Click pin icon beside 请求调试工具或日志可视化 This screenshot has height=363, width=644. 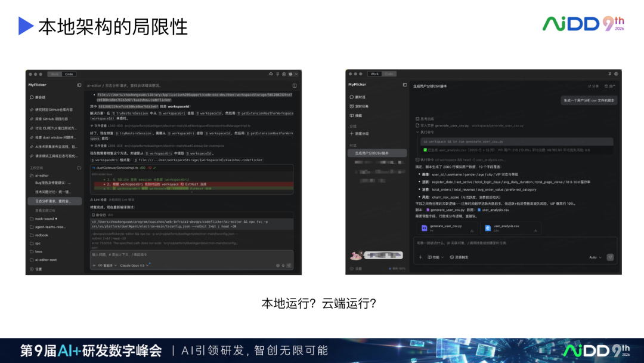(32, 156)
